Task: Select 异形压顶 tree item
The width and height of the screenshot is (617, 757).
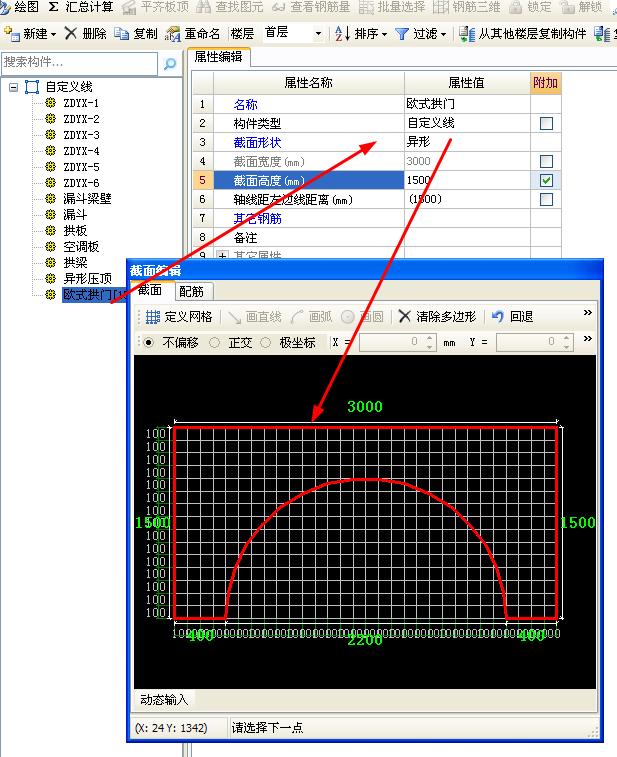Action: click(87, 278)
